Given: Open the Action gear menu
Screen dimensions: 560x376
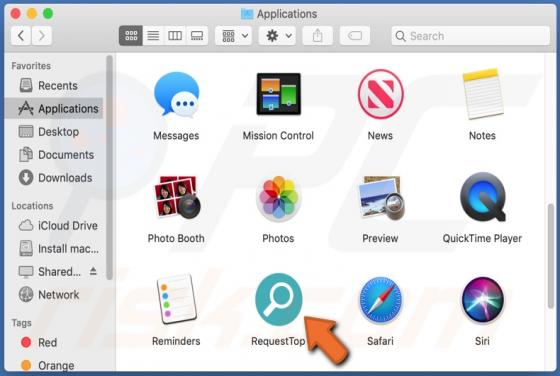Looking at the screenshot, I should click(277, 36).
